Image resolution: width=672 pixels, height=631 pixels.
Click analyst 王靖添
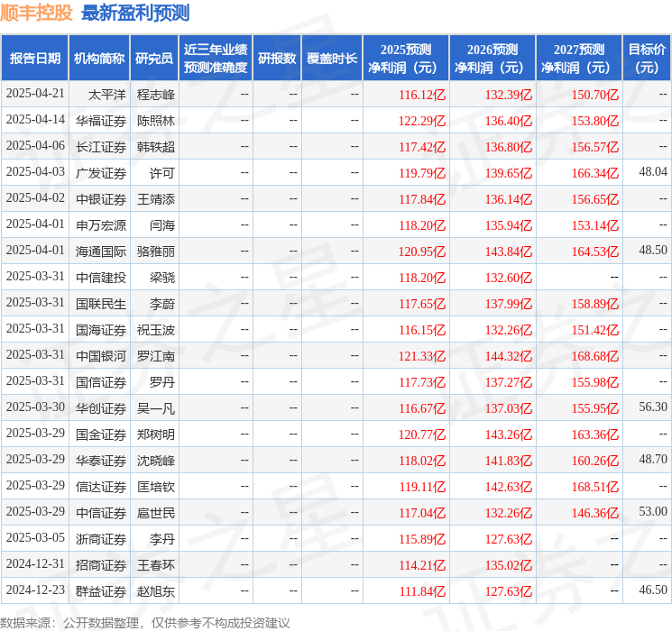[156, 199]
